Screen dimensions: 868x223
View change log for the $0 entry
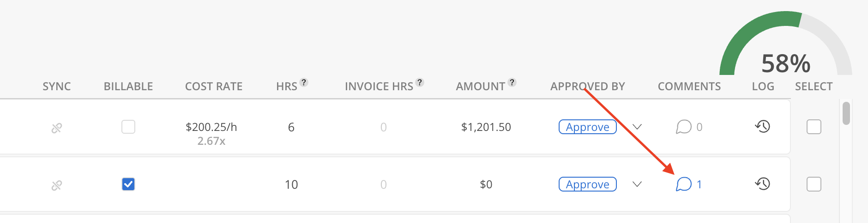(x=763, y=184)
